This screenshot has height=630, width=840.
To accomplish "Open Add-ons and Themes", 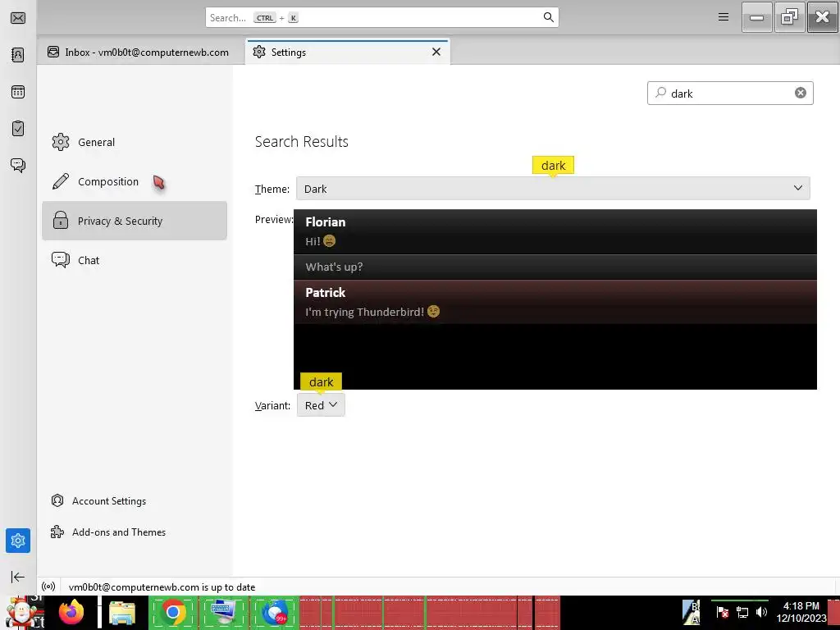I will click(108, 532).
